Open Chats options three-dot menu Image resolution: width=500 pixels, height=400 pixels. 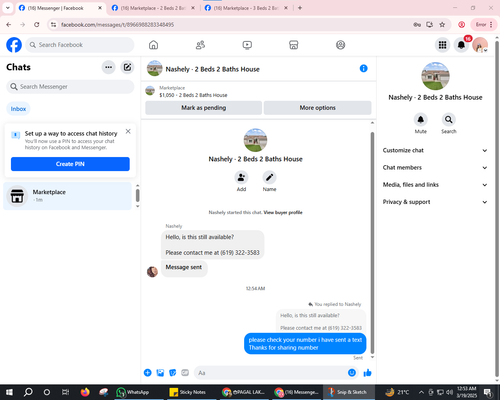click(x=108, y=67)
